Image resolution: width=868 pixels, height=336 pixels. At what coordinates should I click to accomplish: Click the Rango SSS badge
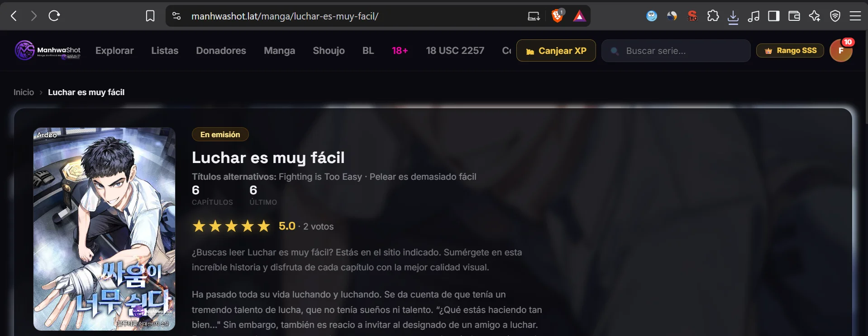point(790,51)
